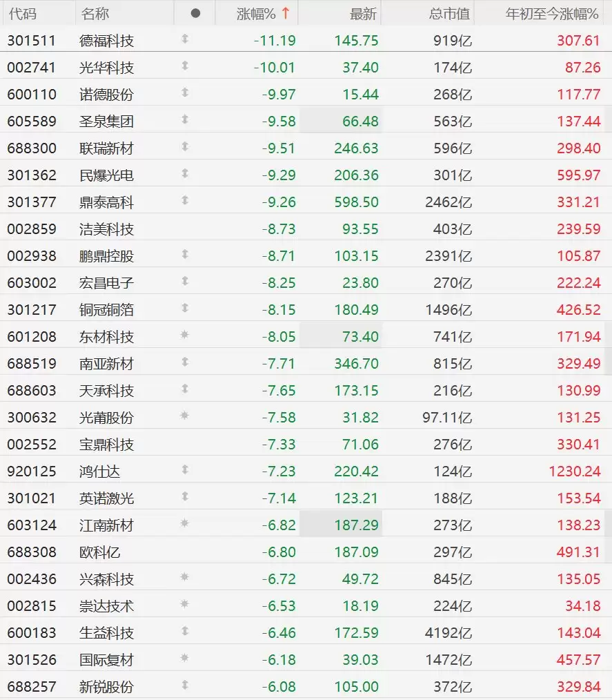Click the 216亿 market cap cell

click(453, 391)
